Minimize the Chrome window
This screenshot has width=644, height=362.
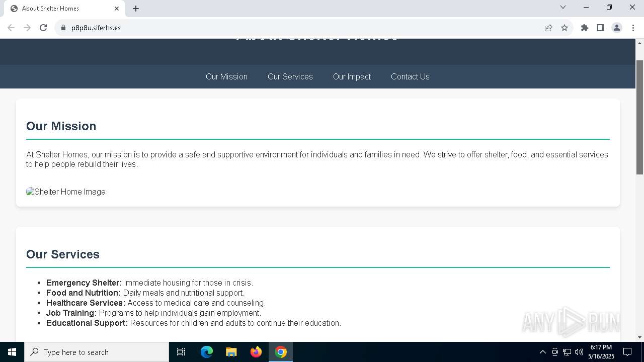click(586, 7)
